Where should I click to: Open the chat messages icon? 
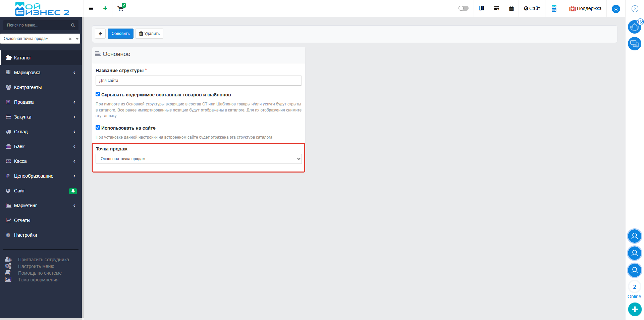coord(634,44)
